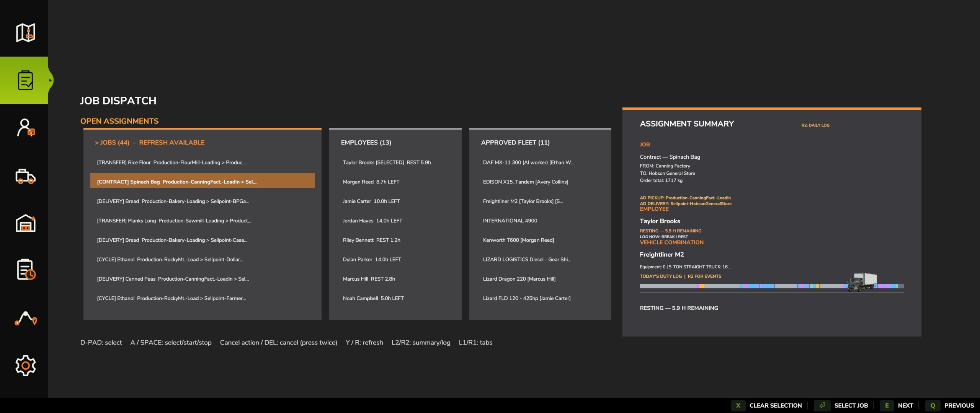Click the enter key icon for Select Job

[822, 405]
